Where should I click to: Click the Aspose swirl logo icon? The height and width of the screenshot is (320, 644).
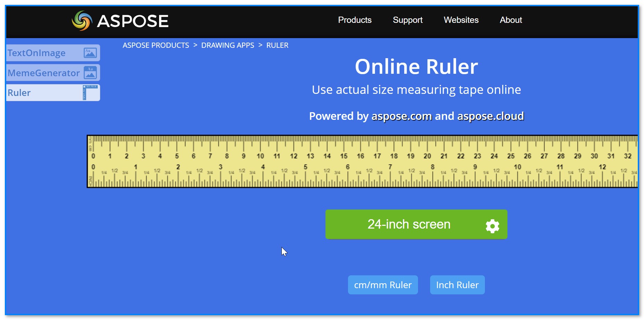click(82, 21)
